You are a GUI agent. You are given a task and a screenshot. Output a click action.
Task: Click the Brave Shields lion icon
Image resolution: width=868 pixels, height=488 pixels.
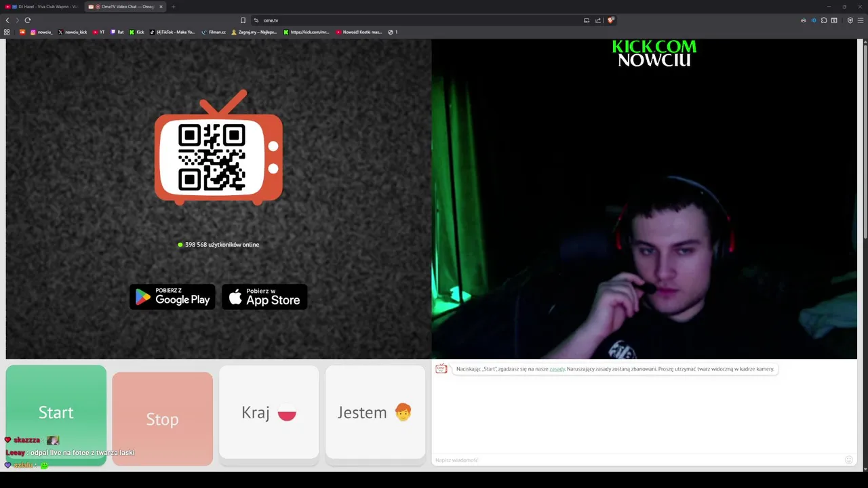(x=610, y=20)
